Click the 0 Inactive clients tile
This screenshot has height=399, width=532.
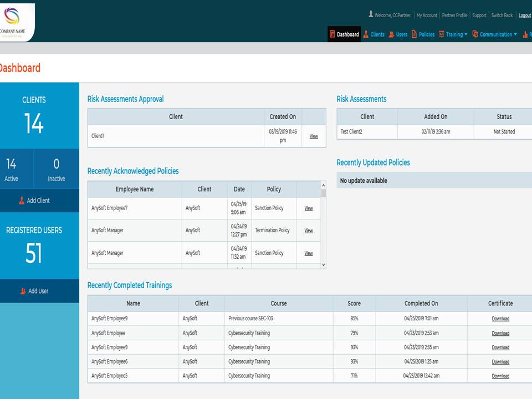coord(57,168)
